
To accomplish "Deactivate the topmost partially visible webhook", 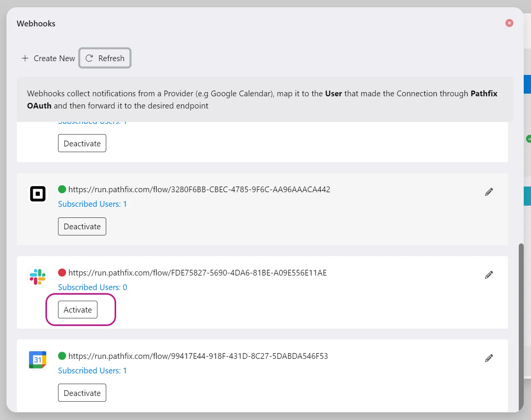I will 82,143.
